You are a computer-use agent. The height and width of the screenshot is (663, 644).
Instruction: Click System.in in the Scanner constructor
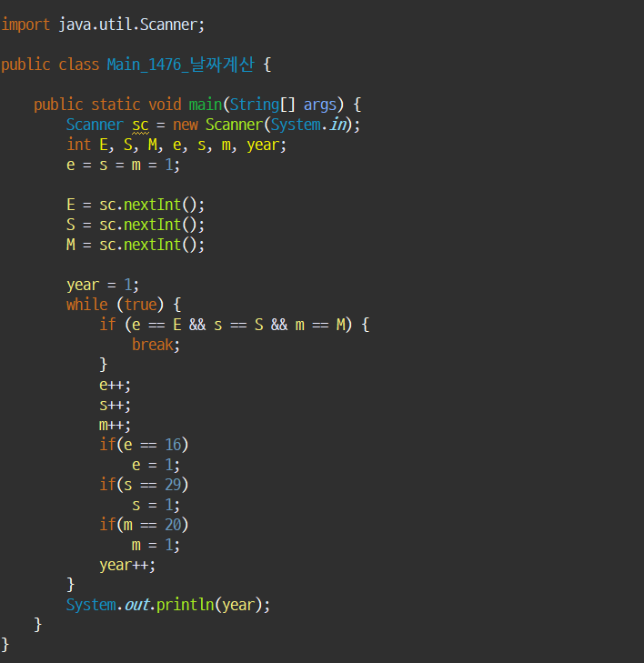coord(308,125)
